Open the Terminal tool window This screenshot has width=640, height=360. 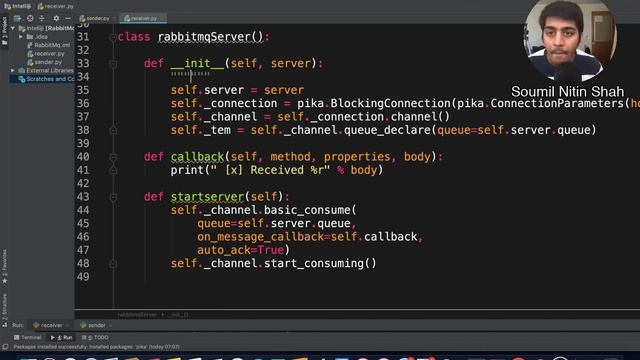[x=27, y=338]
